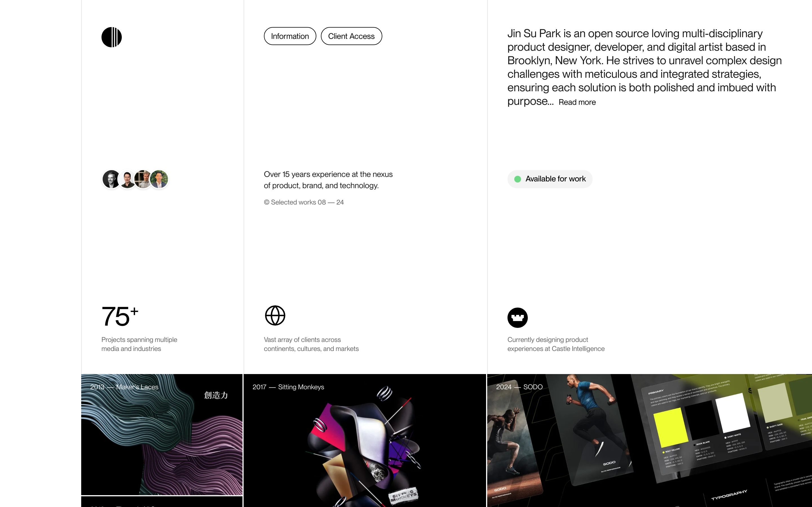Open the Information page
Screen dimensions: 812x507
click(290, 36)
